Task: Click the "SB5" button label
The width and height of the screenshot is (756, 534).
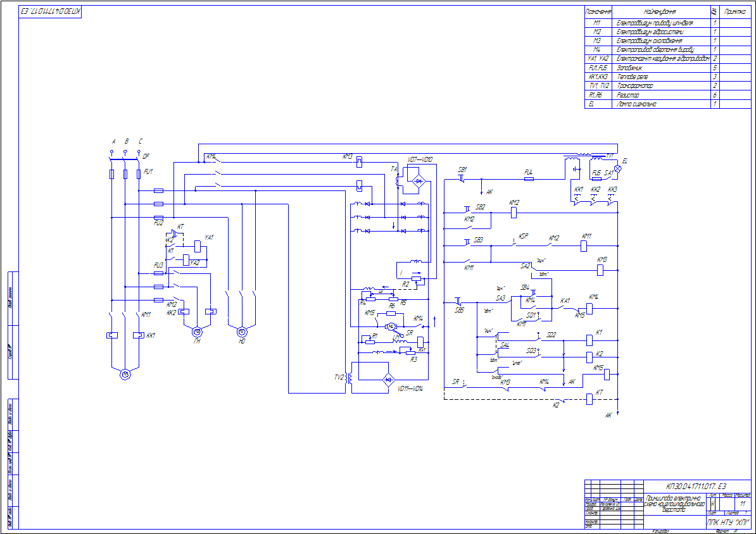Action: pyautogui.click(x=459, y=311)
